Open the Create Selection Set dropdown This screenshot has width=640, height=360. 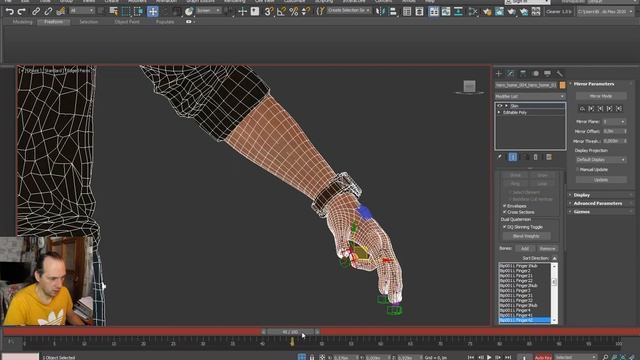349,11
